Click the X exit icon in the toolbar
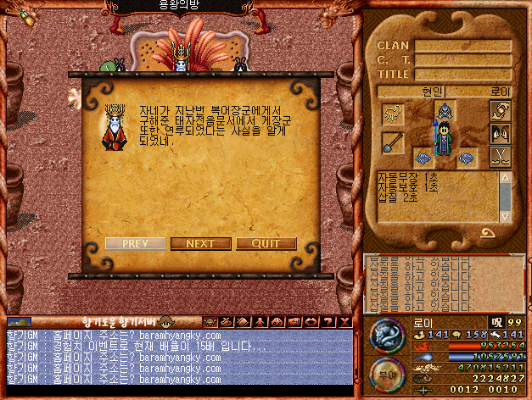 point(344,322)
